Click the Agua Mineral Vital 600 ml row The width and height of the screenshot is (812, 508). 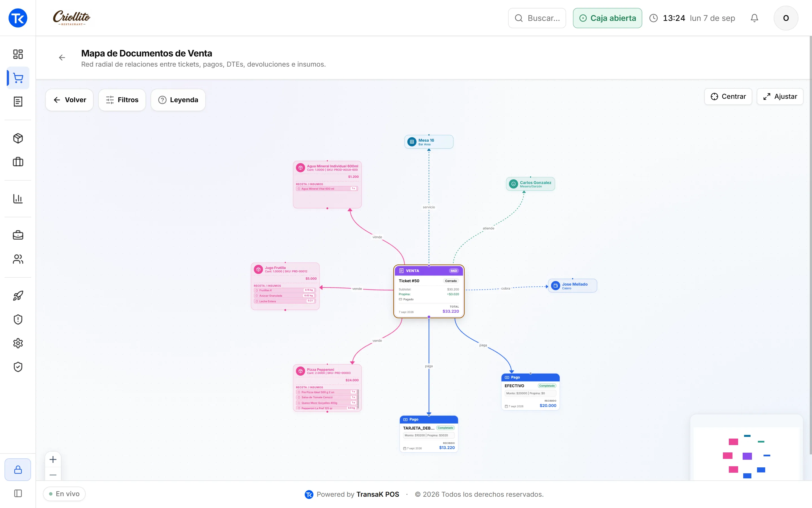327,189
